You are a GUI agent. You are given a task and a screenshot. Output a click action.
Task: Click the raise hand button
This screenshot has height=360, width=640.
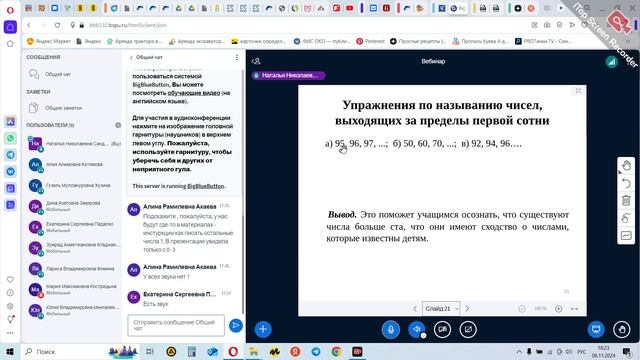622,329
